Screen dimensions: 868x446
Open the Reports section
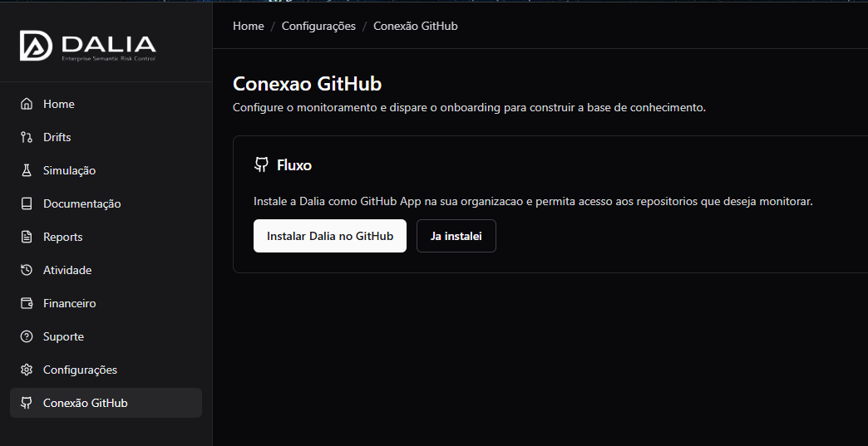pyautogui.click(x=106, y=237)
